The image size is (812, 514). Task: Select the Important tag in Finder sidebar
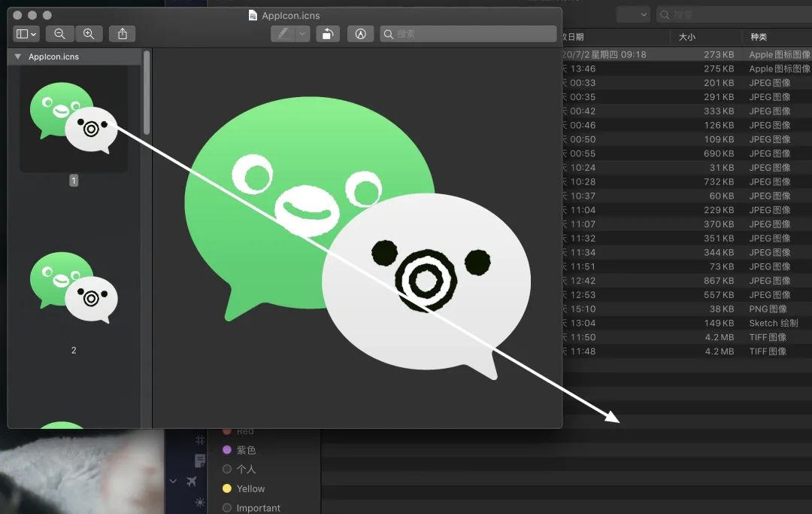[x=259, y=508]
